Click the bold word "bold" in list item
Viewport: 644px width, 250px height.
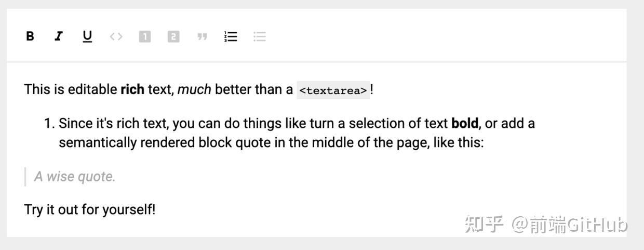[x=465, y=124]
